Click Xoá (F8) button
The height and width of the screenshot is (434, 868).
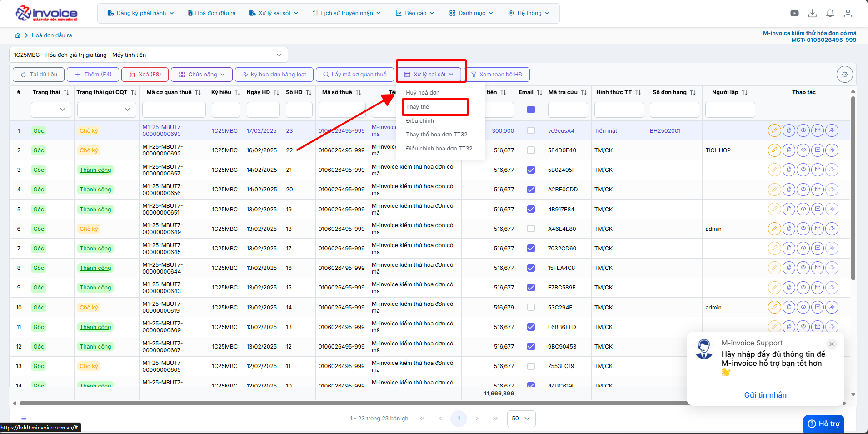[x=145, y=75]
